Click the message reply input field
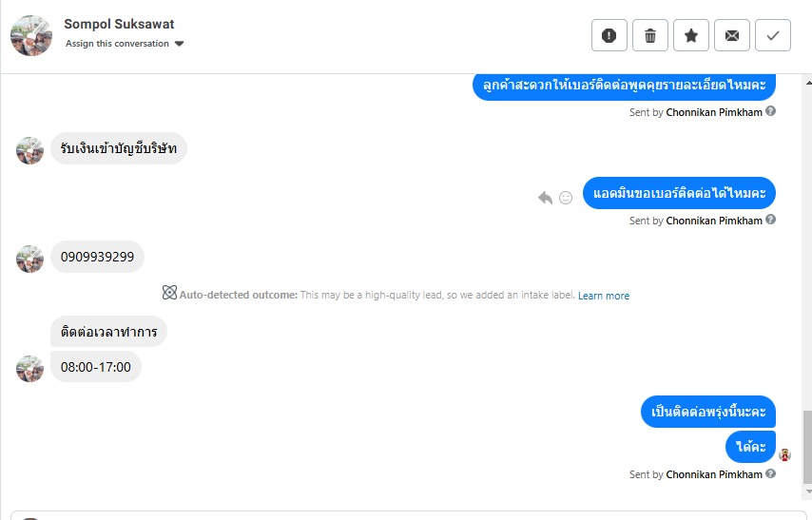The width and height of the screenshot is (812, 520). (409, 515)
